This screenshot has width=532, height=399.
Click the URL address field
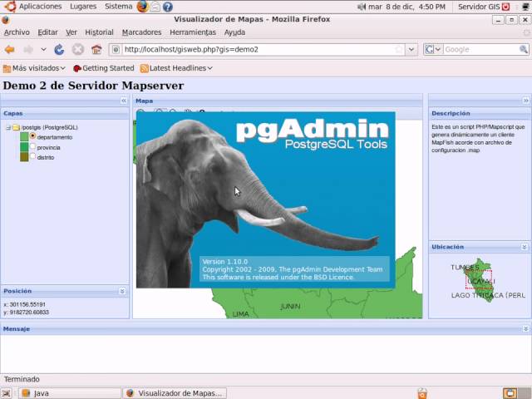pyautogui.click(x=258, y=50)
